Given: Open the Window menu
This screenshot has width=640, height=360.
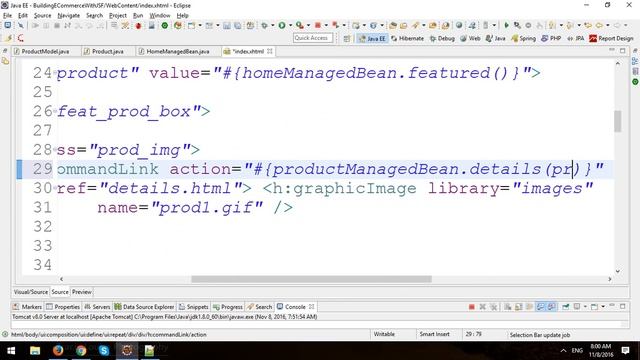Looking at the screenshot, I should (x=160, y=16).
